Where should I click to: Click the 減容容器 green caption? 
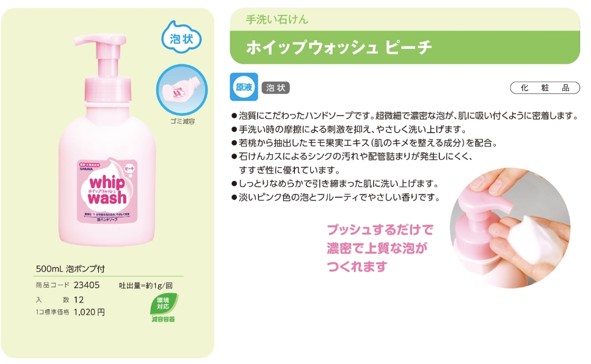[x=163, y=319]
